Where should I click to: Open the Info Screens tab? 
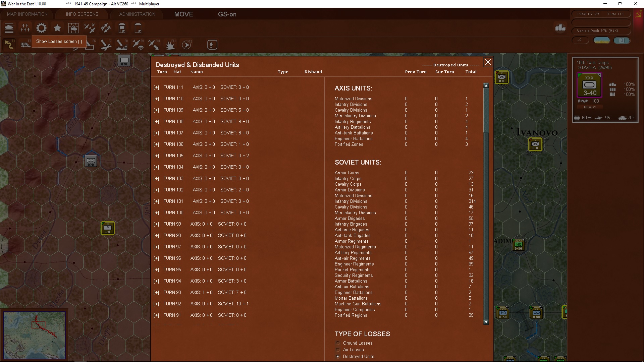(x=82, y=14)
